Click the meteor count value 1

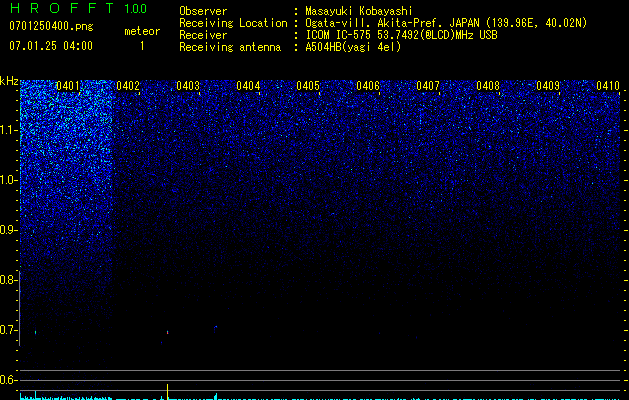pos(142,46)
